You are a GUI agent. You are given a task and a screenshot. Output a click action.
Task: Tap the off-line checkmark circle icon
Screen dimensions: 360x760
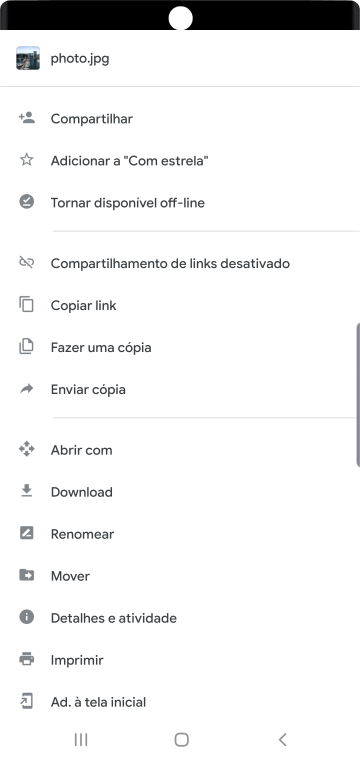coord(27,202)
